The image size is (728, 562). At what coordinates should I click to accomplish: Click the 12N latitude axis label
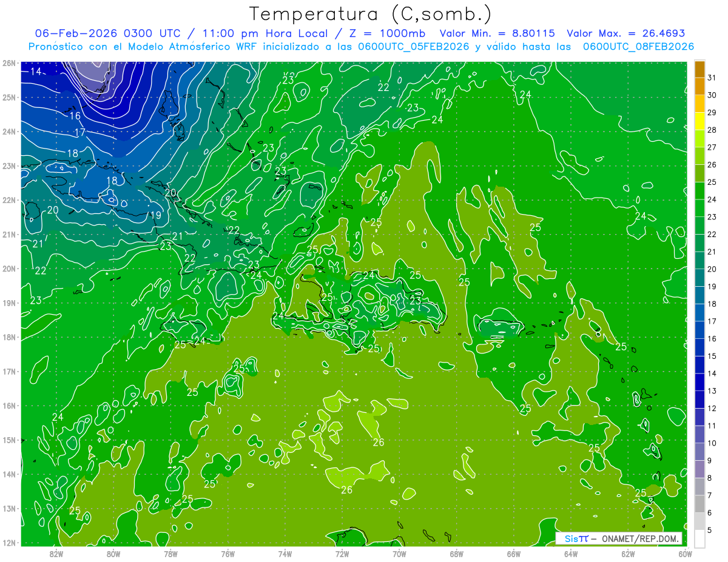tap(8, 543)
